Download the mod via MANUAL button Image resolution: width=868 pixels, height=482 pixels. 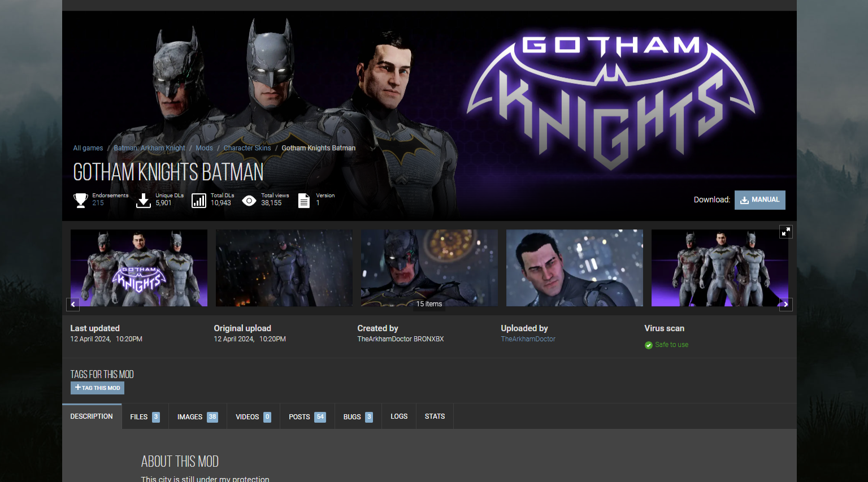(760, 199)
